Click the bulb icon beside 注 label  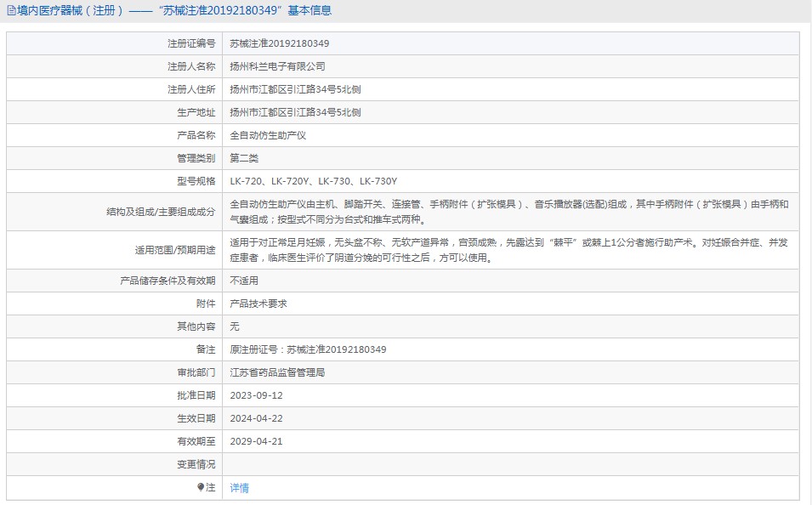[x=201, y=487]
